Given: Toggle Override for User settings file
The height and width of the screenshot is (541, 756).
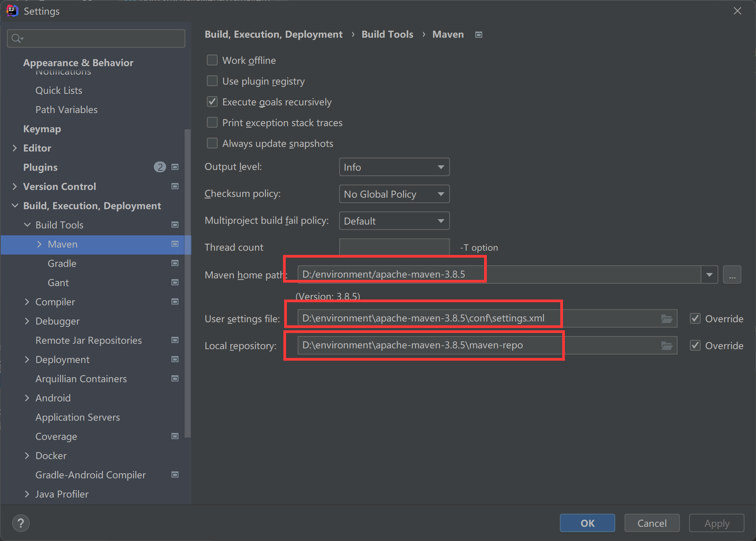Looking at the screenshot, I should pos(695,318).
